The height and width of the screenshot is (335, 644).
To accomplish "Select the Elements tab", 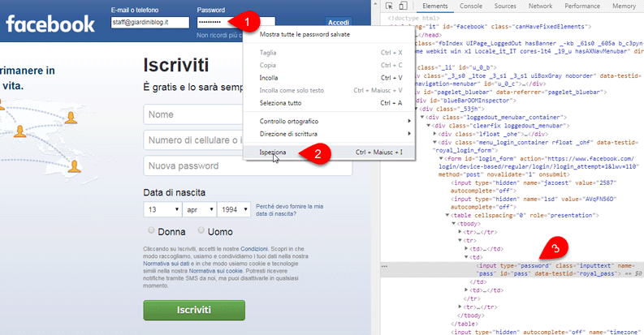I will coord(435,6).
